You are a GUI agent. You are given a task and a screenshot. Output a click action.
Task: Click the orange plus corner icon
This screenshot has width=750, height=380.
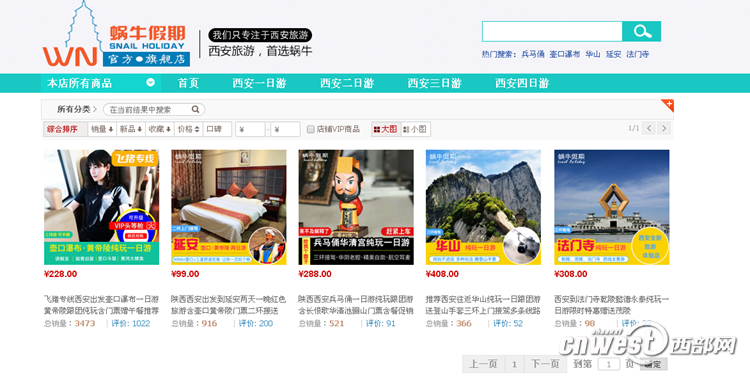click(x=668, y=105)
